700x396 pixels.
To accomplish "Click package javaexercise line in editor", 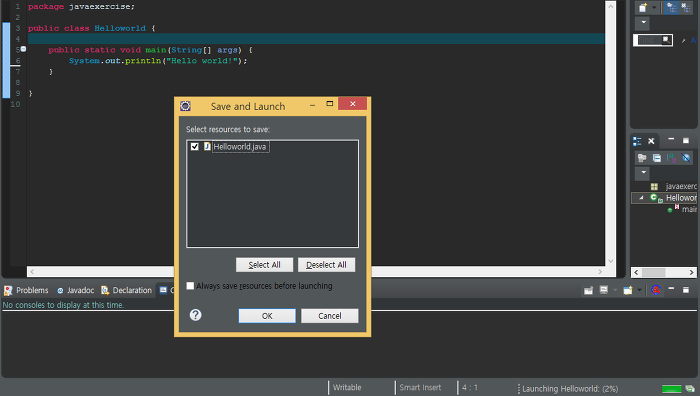I will tap(81, 7).
